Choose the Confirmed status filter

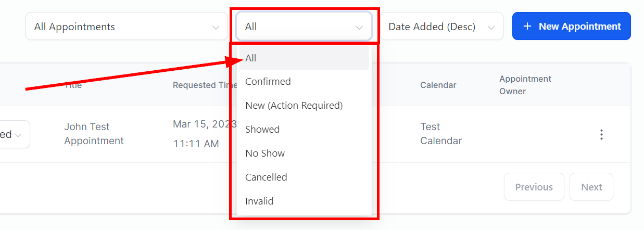coord(268,82)
